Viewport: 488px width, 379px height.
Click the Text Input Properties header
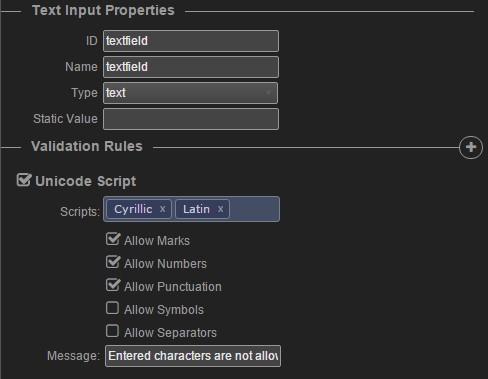[x=103, y=10]
